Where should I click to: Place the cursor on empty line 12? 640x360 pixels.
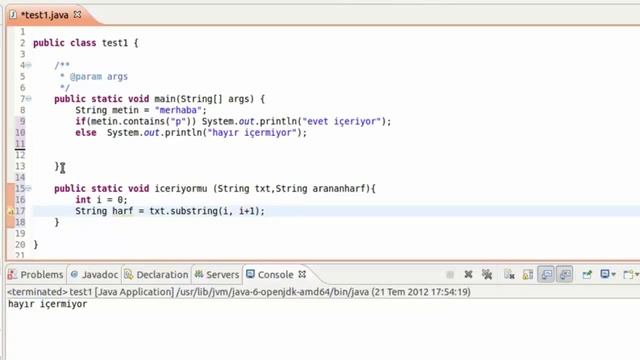[x=335, y=155]
